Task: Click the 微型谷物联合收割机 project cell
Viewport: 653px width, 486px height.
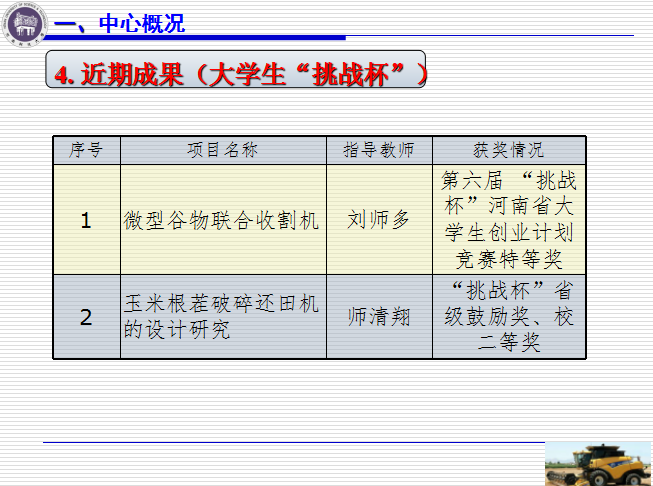Action: [x=222, y=220]
